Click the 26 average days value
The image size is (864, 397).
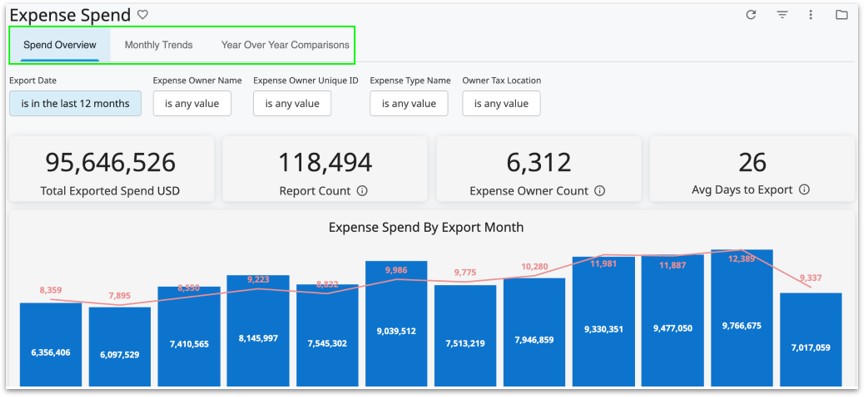pos(752,162)
